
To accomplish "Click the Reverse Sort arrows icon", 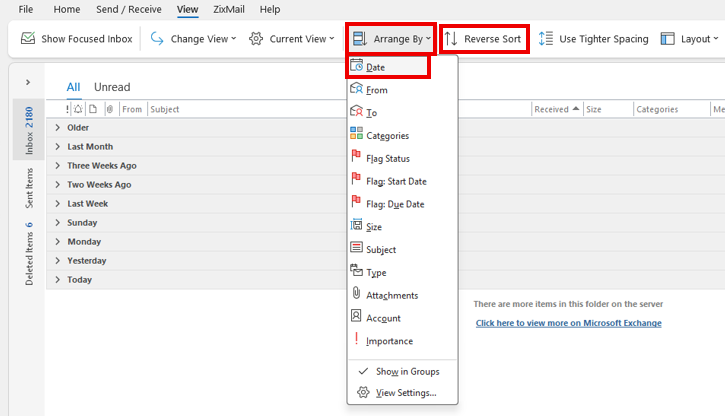I will pyautogui.click(x=451, y=39).
